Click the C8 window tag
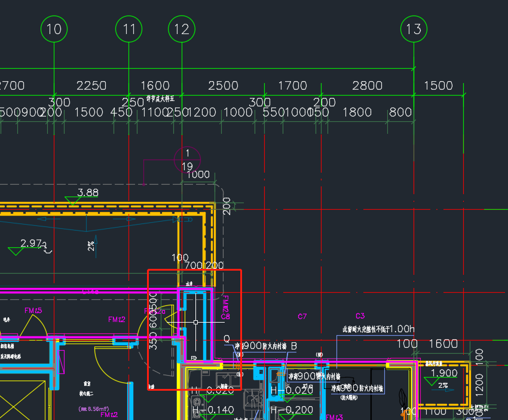Image resolution: width=508 pixels, height=420 pixels. click(225, 317)
